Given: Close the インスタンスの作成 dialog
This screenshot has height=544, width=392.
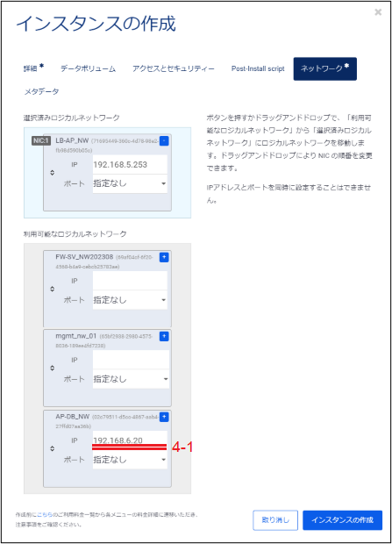Looking at the screenshot, I should pos(378,12).
